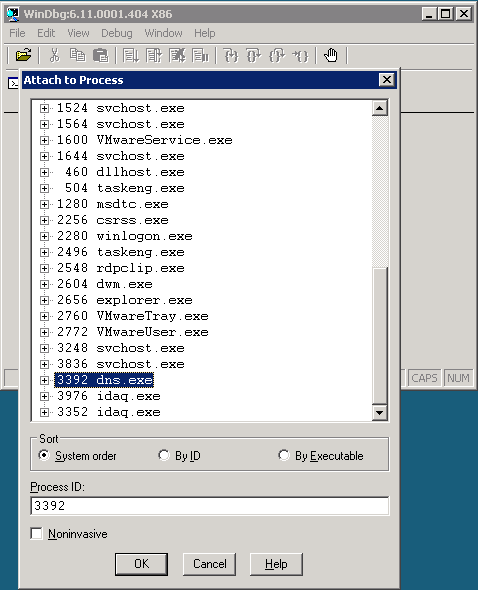478x590 pixels.
Task: Select the By ID sort option
Action: point(164,455)
